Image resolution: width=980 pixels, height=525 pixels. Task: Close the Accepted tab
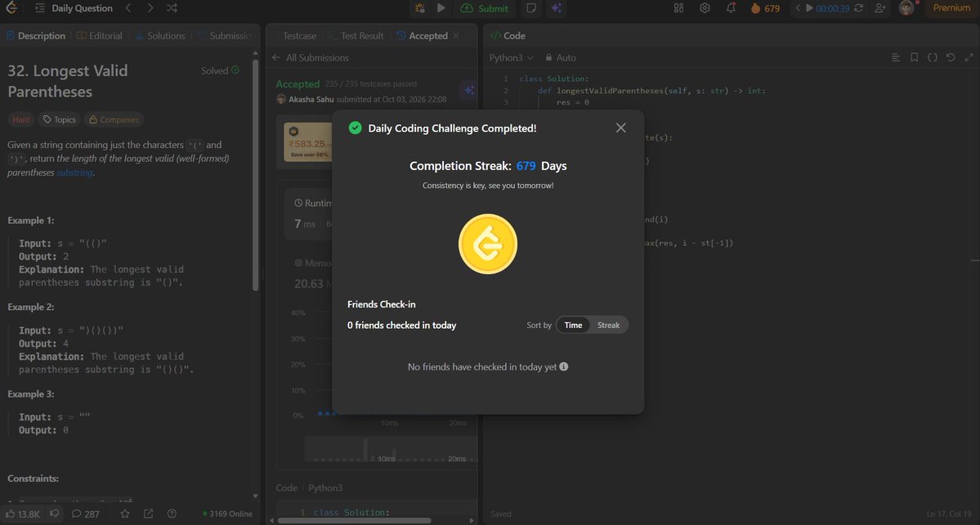(x=456, y=36)
